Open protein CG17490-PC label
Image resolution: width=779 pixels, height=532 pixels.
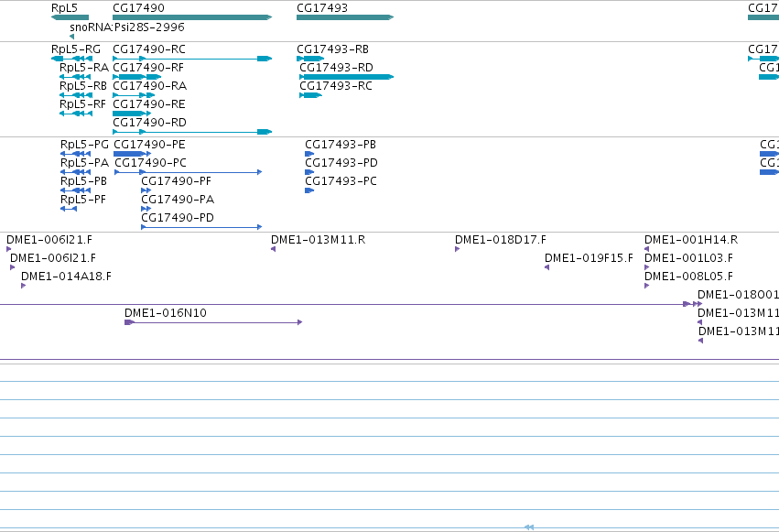[150, 163]
